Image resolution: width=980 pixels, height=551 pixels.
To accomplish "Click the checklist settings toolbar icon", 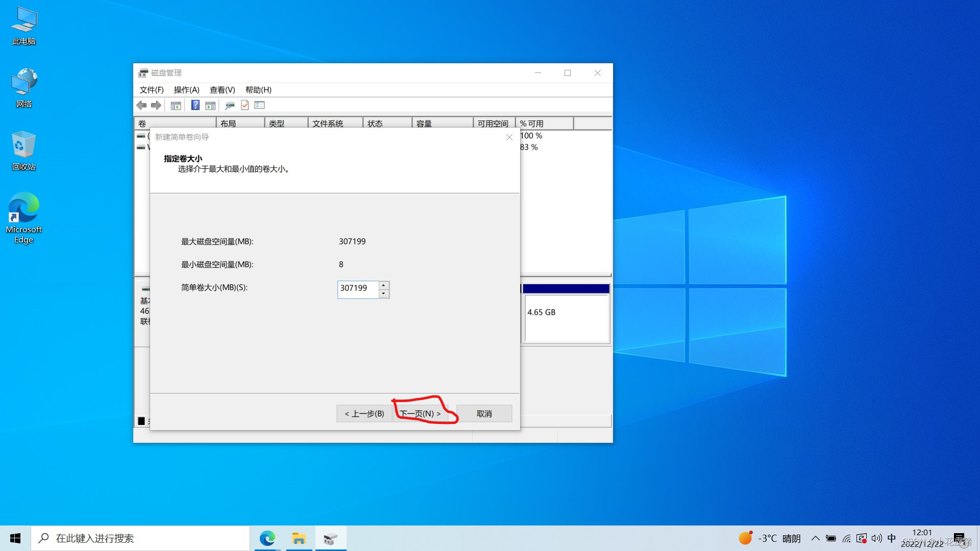I will [260, 105].
